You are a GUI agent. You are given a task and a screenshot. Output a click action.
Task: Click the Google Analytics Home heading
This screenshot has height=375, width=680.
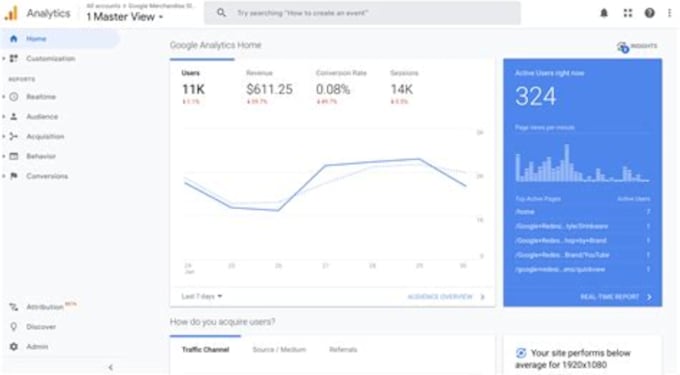pos(216,45)
